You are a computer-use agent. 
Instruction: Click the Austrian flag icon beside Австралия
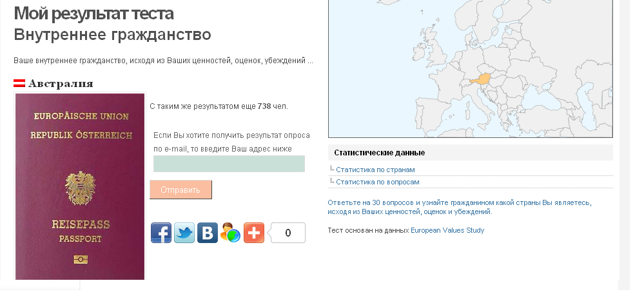19,83
